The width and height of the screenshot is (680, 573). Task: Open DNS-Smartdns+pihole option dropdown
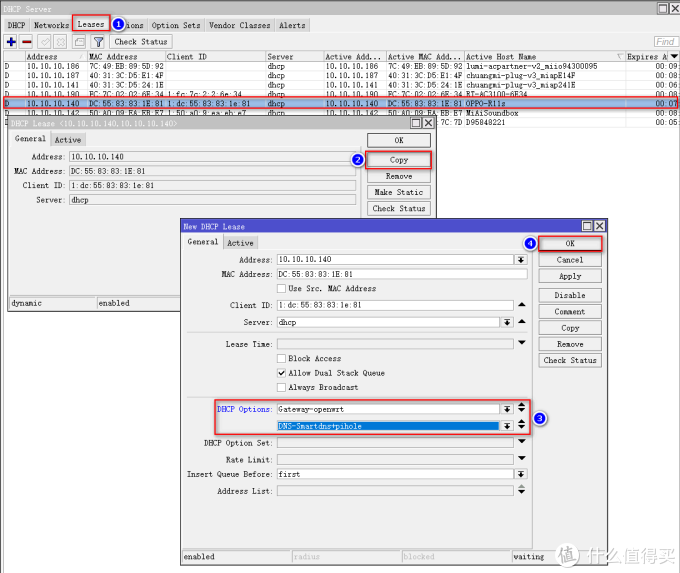pyautogui.click(x=507, y=426)
